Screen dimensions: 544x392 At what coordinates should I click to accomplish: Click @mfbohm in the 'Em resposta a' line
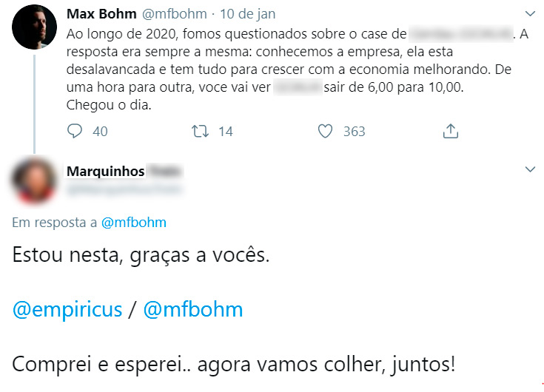[x=133, y=222]
